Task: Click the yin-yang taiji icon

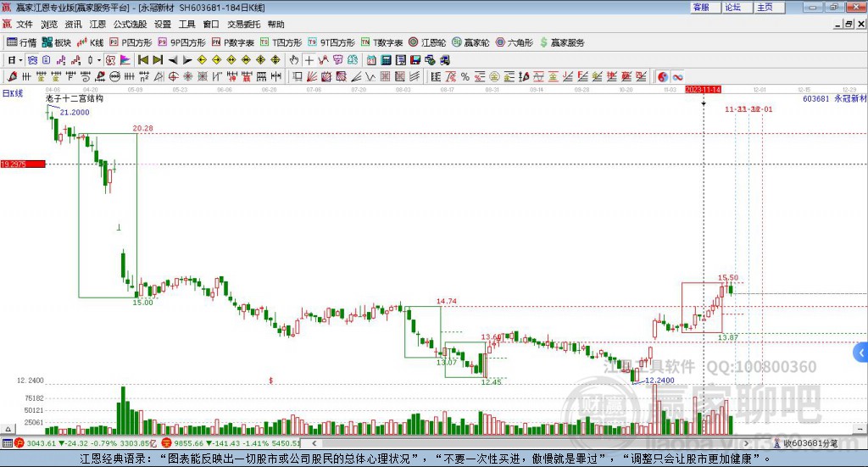Action: point(663,77)
